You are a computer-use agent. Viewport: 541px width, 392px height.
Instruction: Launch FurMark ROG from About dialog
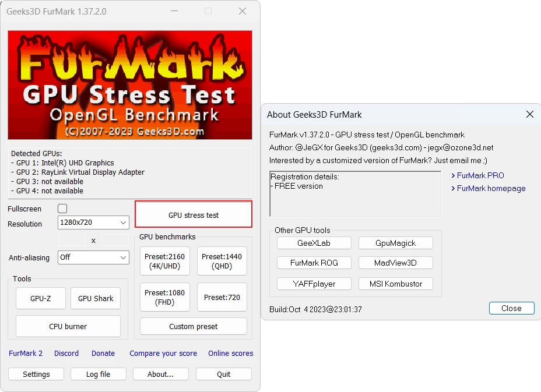314,263
